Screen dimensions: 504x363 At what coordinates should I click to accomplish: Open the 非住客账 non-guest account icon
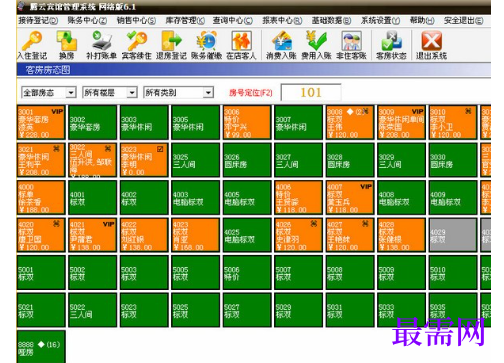pos(351,45)
